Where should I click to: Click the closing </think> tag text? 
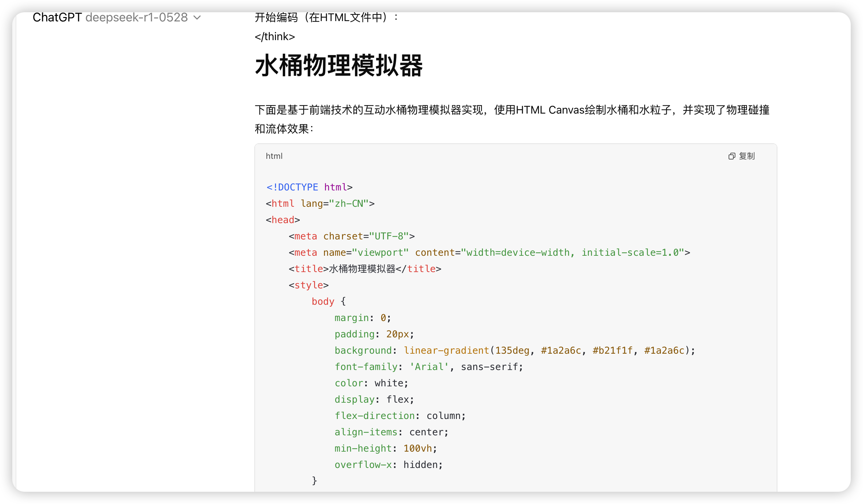(x=275, y=37)
